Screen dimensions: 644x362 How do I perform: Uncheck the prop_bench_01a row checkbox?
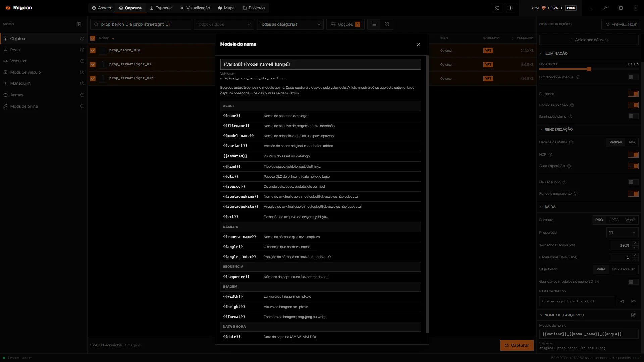pyautogui.click(x=93, y=50)
